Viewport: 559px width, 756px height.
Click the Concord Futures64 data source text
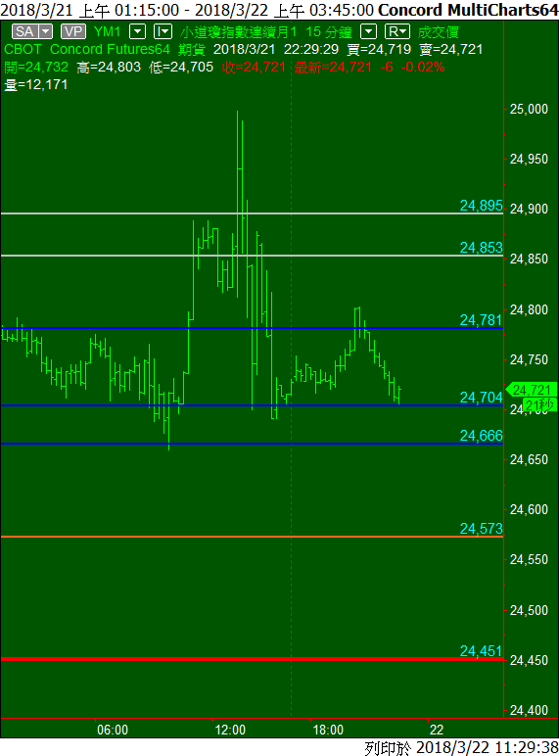click(x=110, y=49)
